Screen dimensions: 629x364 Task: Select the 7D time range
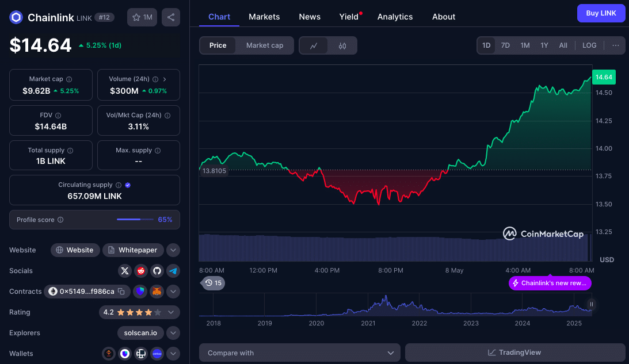pyautogui.click(x=505, y=45)
